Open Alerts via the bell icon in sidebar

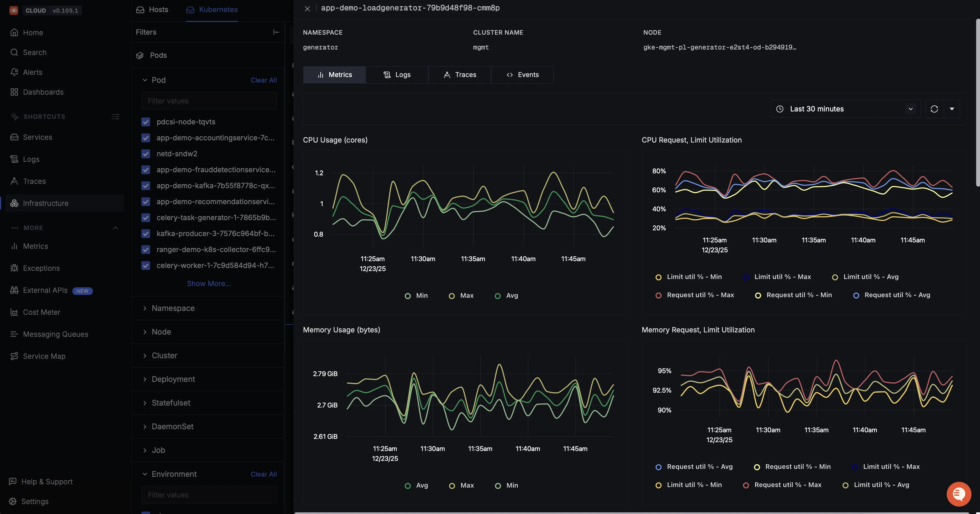coord(15,72)
